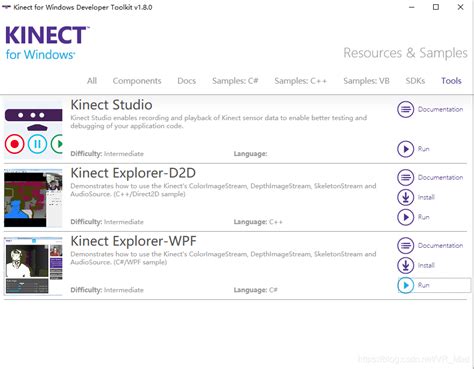Click Documentation link for Kinect Explorer-D2D
Viewport: 474px width, 369px height.
[440, 177]
